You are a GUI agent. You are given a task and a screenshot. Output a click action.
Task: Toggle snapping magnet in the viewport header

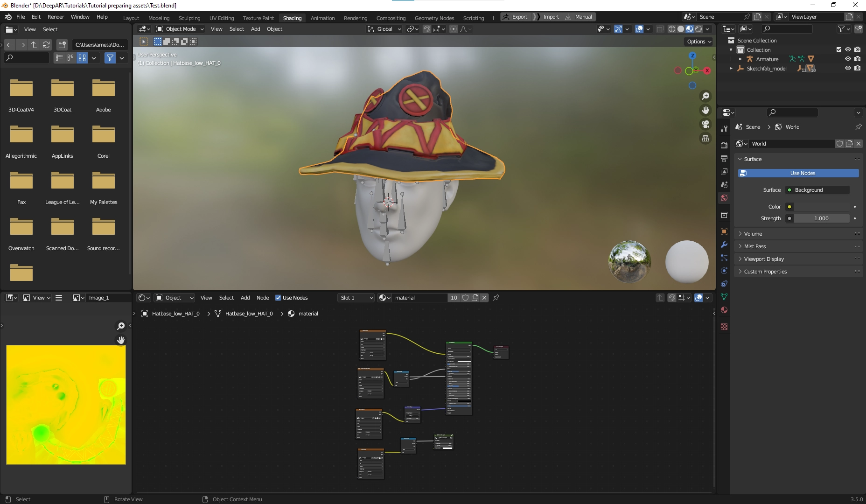(x=426, y=29)
